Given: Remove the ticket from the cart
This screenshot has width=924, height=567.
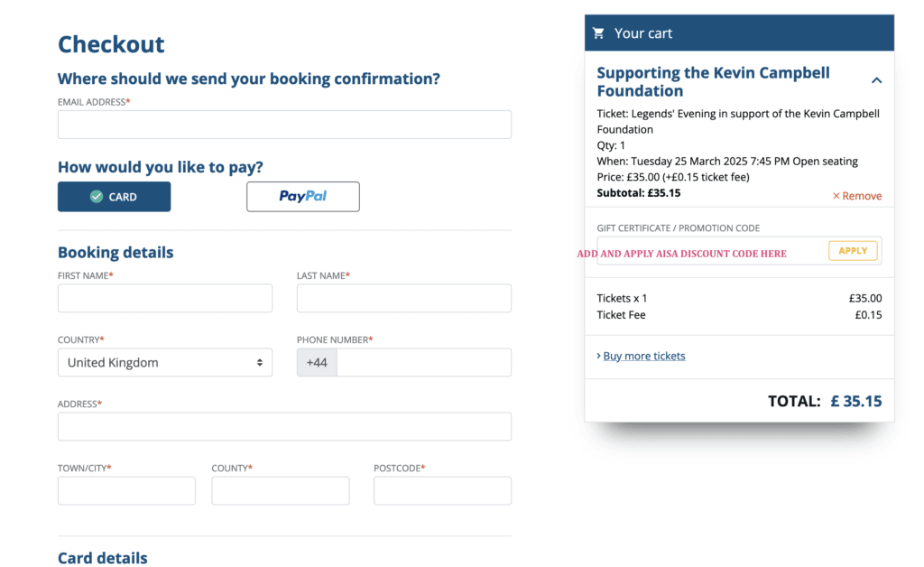Looking at the screenshot, I should [x=857, y=196].
